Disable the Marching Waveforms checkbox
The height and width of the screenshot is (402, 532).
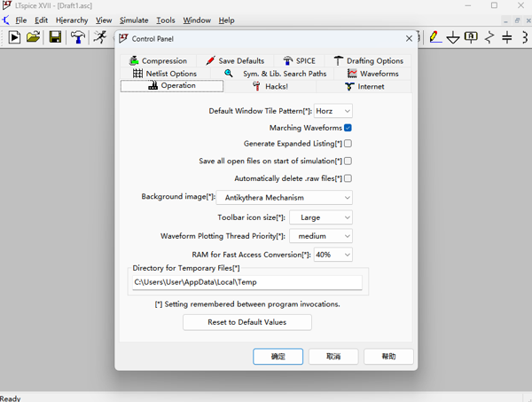coord(348,128)
